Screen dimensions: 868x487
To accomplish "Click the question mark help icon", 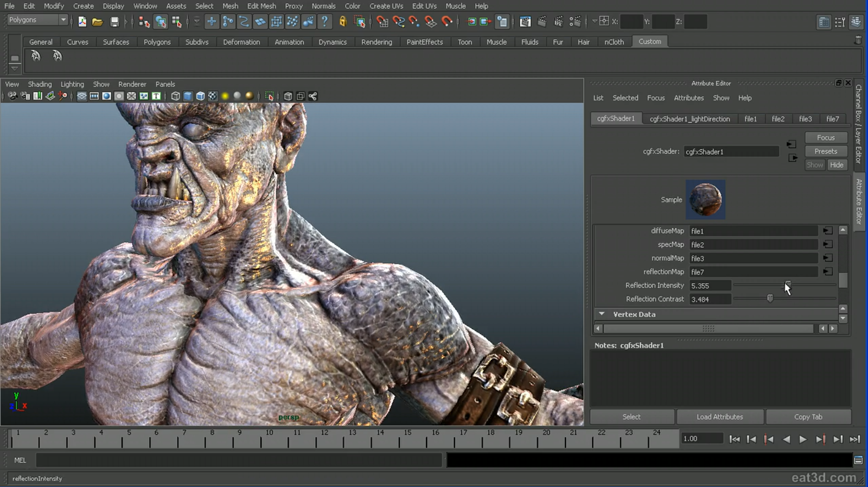I will [324, 22].
